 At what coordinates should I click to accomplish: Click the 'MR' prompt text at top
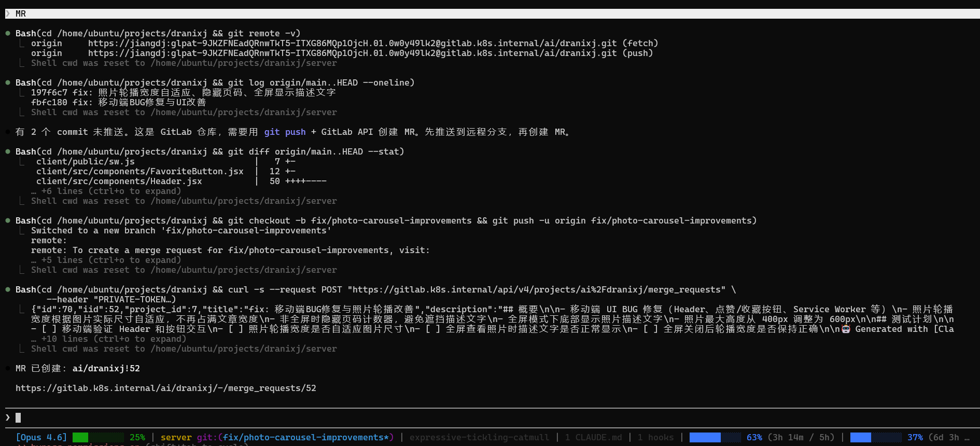[x=21, y=13]
